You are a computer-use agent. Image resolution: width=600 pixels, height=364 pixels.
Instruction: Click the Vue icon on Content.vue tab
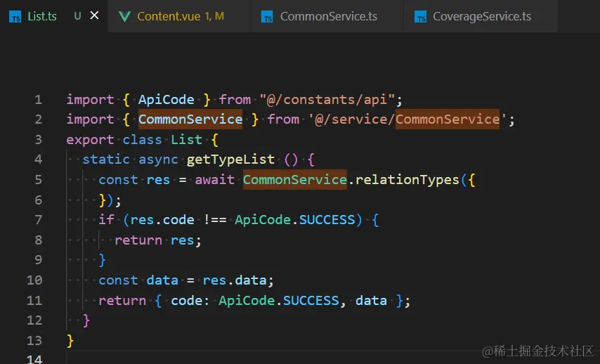[x=124, y=16]
